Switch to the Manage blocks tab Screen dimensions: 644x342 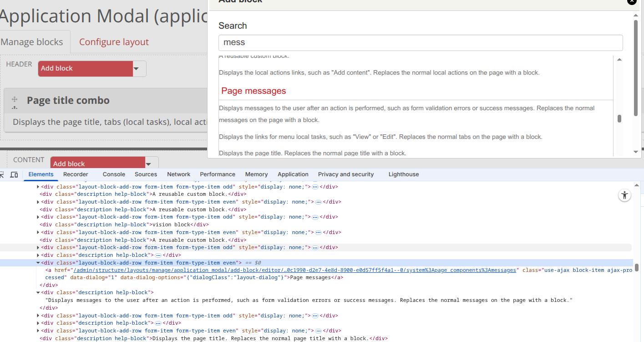pyautogui.click(x=32, y=42)
